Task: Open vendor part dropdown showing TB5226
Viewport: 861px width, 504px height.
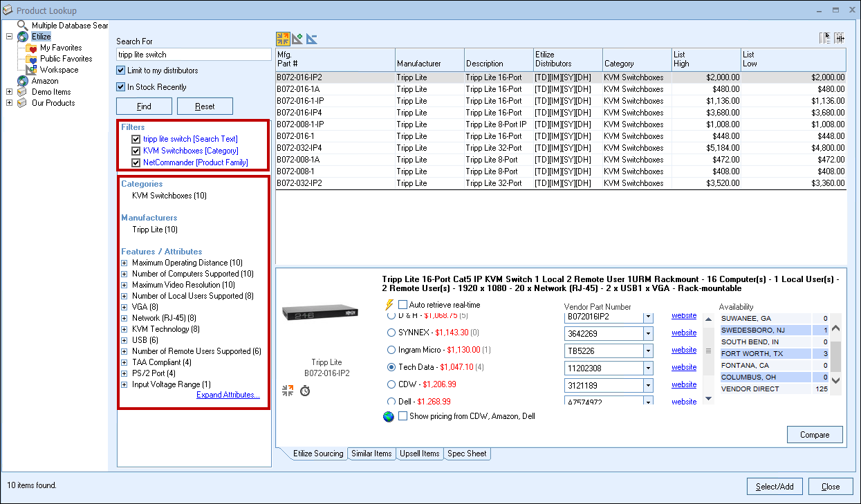Action: [x=648, y=351]
